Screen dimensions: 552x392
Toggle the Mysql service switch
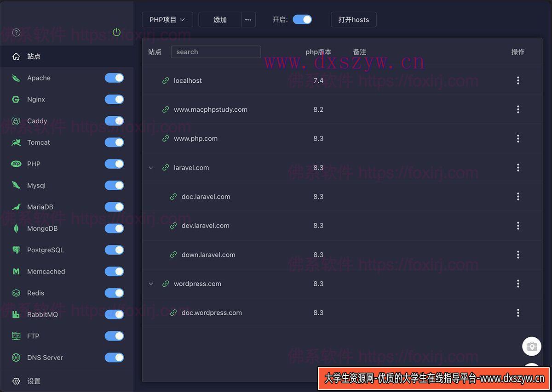tap(115, 185)
